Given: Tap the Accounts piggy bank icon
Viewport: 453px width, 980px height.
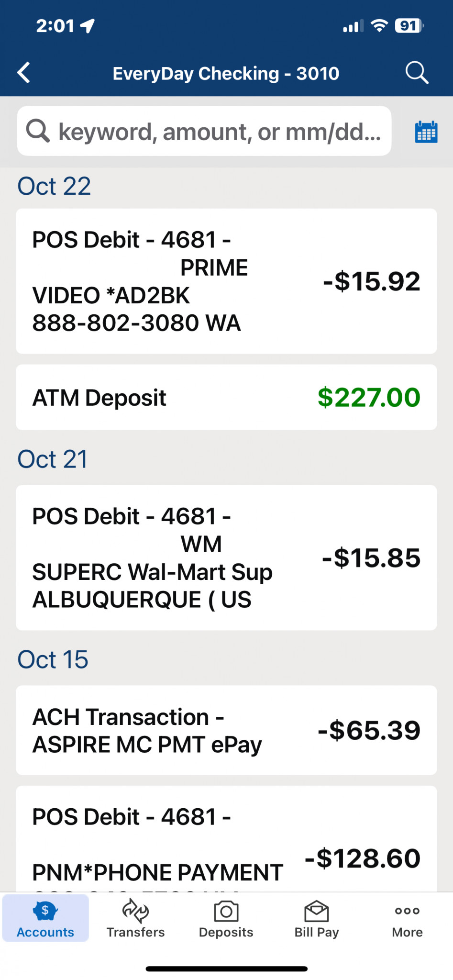Looking at the screenshot, I should point(45,911).
